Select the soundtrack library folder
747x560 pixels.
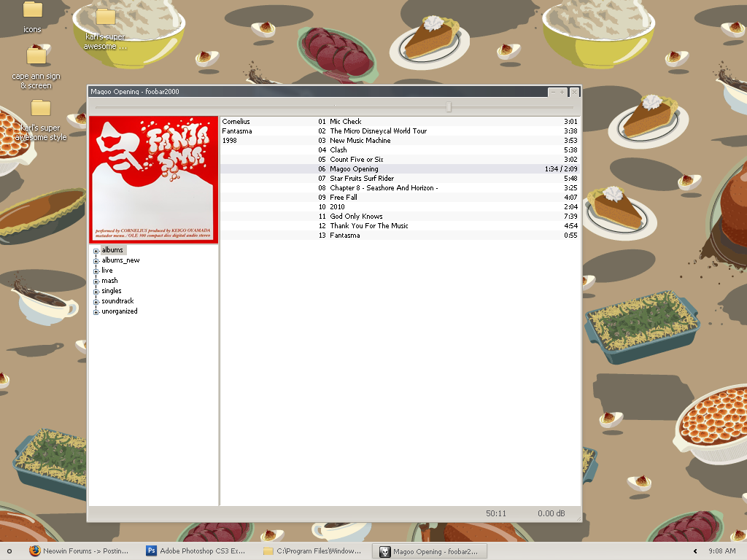tap(117, 301)
